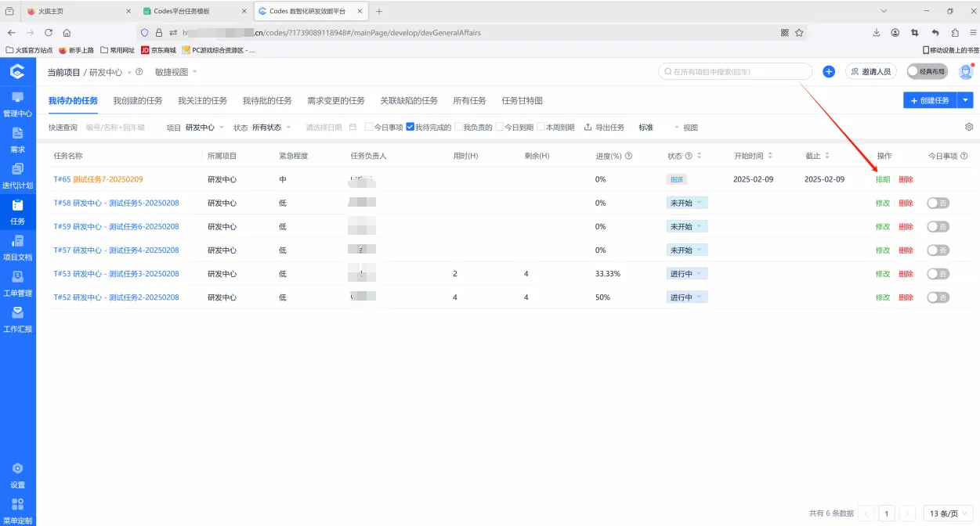Open 管理中心 in the left sidebar
This screenshot has width=980, height=526.
click(x=17, y=104)
